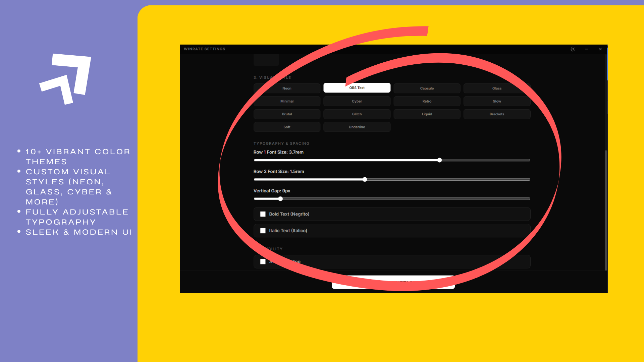
Task: Select the OBS Text visual style
Action: tap(357, 88)
